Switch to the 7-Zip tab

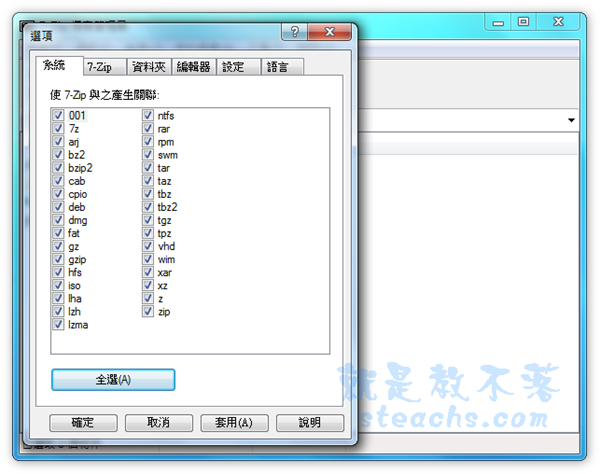coord(104,67)
